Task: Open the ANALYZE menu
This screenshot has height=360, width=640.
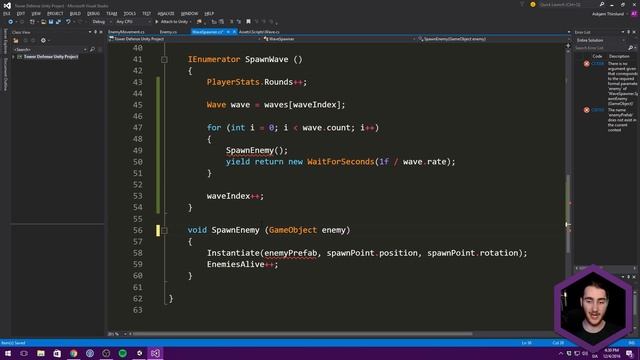Action: [x=166, y=13]
